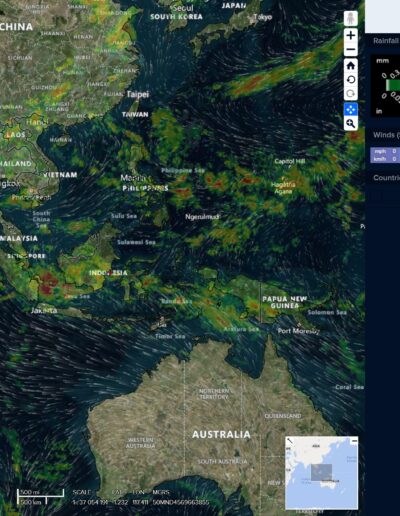Go forward to the next map extent
Screen dimensions: 400x516
351,94
